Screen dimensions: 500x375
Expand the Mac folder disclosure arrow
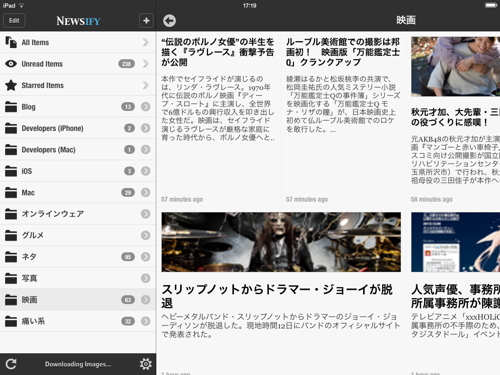coord(146,192)
